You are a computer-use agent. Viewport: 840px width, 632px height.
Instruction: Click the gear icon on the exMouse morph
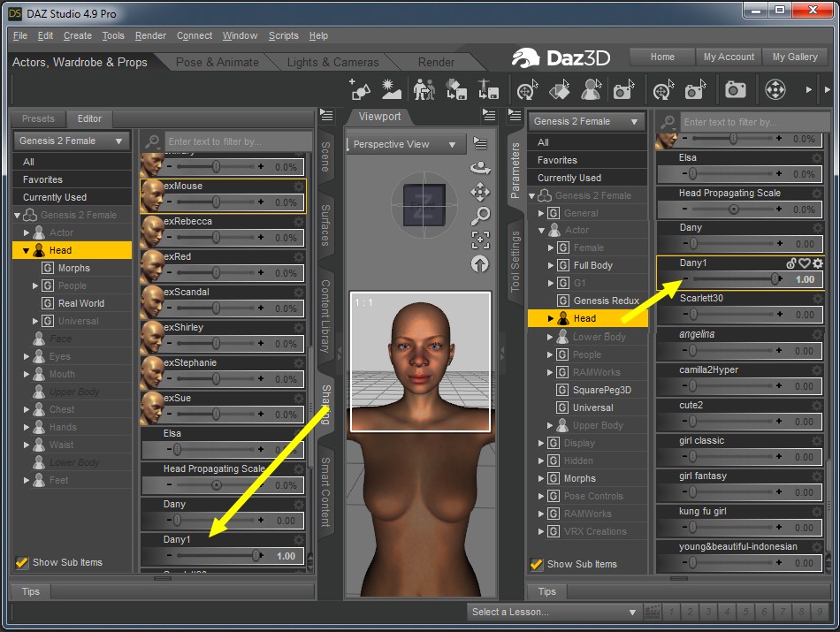coord(298,186)
